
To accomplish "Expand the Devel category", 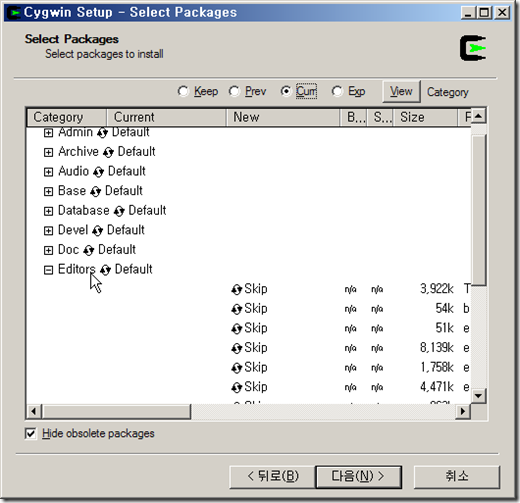I will point(48,231).
